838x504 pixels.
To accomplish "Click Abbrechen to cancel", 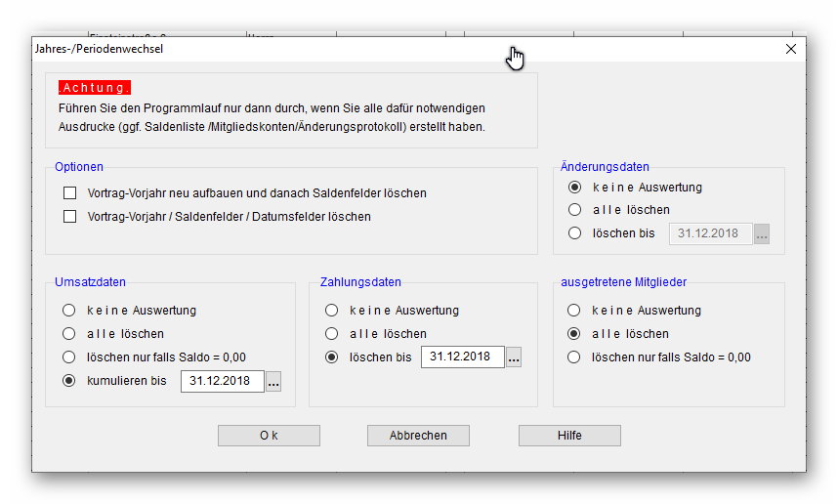I will (418, 436).
